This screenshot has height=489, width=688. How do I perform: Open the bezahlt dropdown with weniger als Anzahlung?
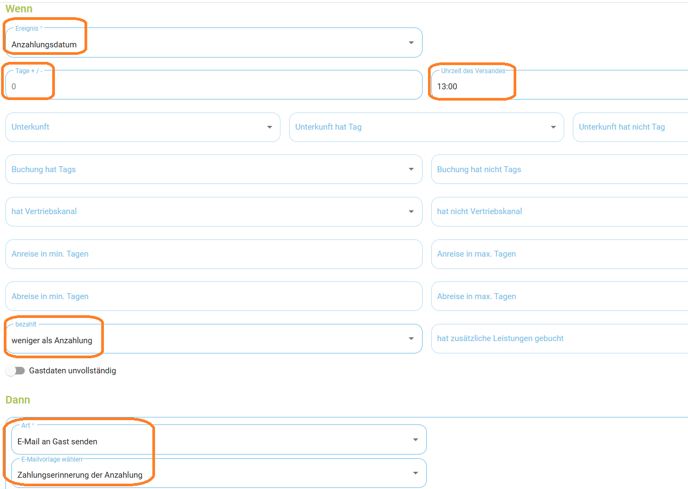coord(214,338)
